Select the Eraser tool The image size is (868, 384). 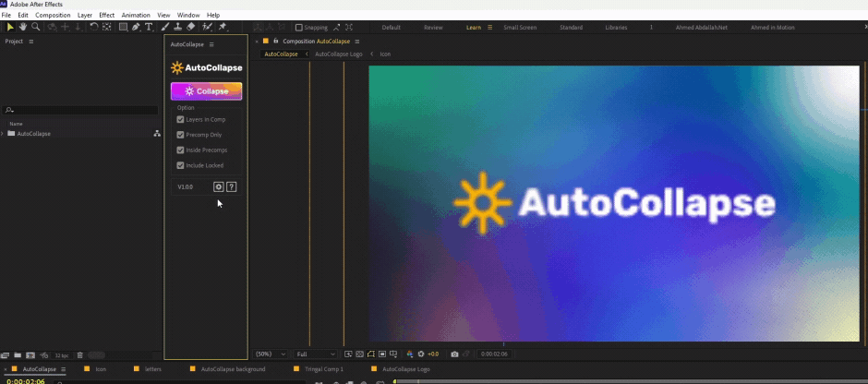[x=191, y=27]
